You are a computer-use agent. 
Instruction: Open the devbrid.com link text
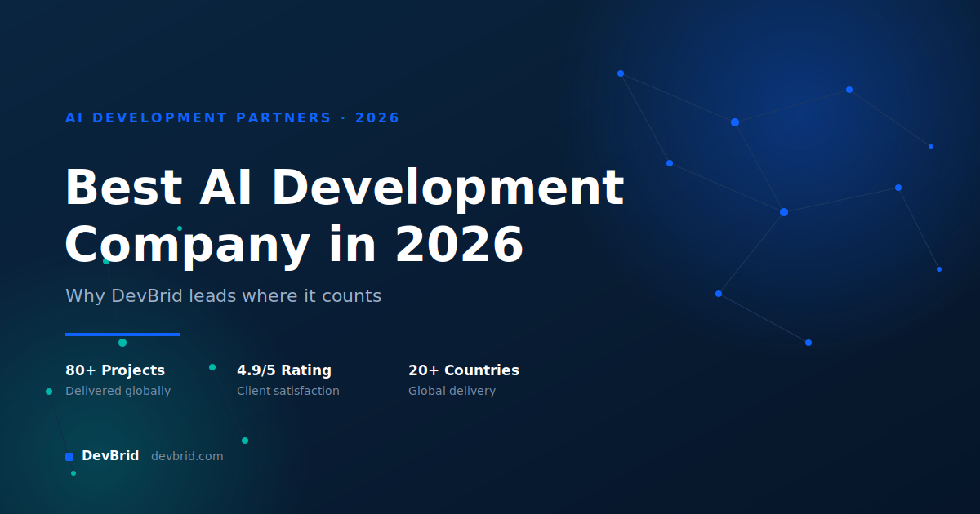187,456
